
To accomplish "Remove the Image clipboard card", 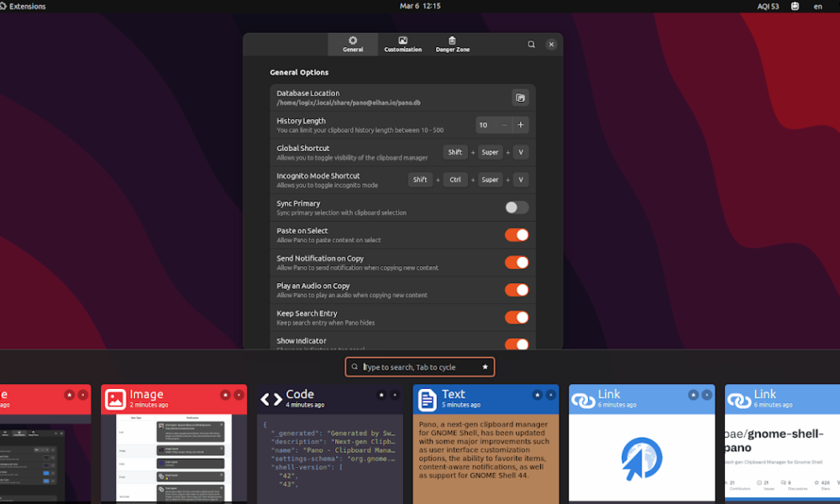I will (x=239, y=395).
